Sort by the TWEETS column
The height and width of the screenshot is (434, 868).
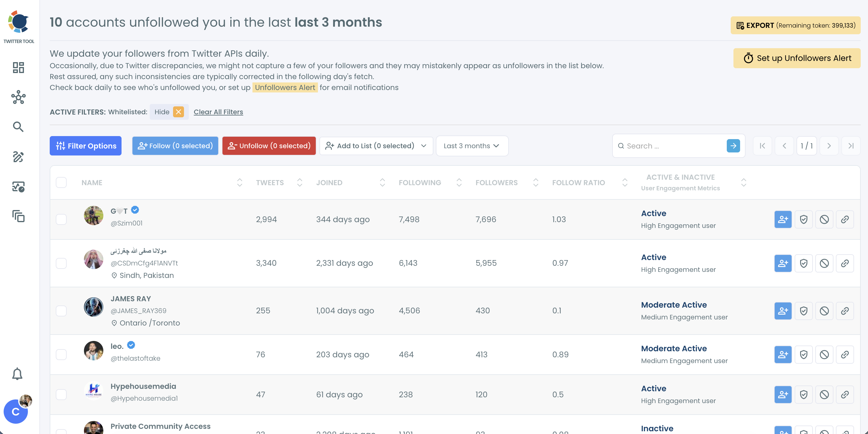pos(299,183)
